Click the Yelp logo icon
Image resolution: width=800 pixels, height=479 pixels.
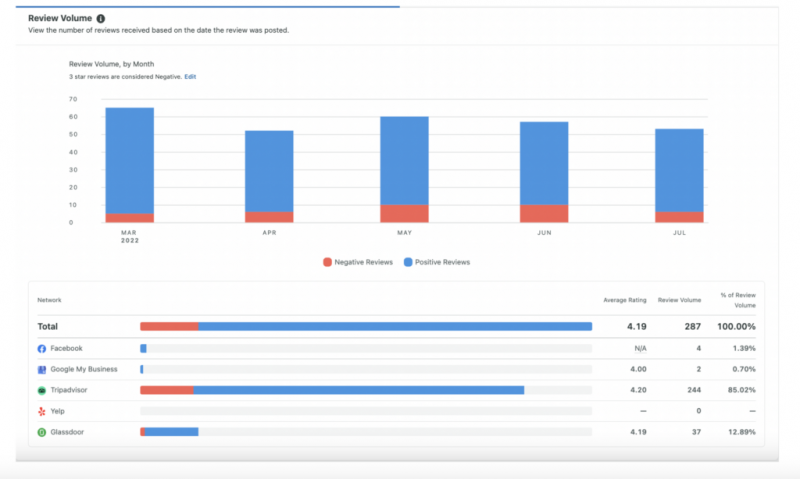pyautogui.click(x=42, y=411)
